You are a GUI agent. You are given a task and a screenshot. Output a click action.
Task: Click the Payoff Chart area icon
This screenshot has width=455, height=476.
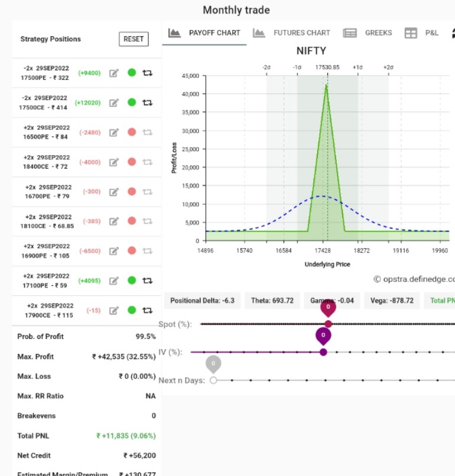pyautogui.click(x=174, y=33)
